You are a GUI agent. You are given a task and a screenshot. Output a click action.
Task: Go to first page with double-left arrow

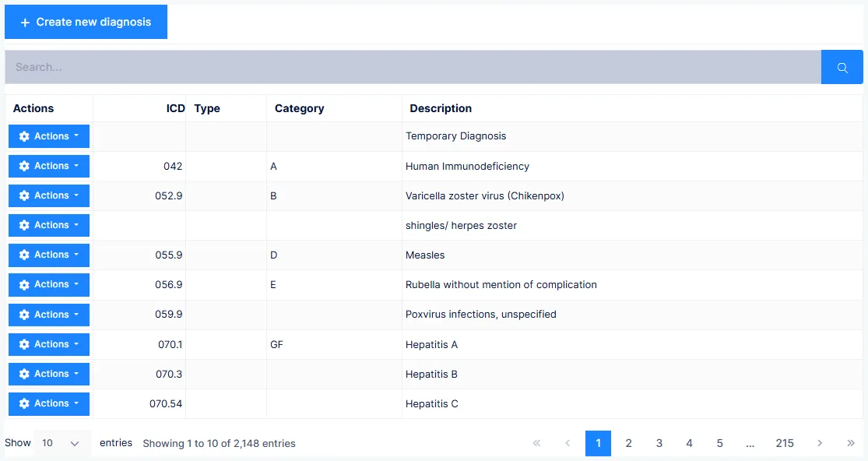[536, 443]
